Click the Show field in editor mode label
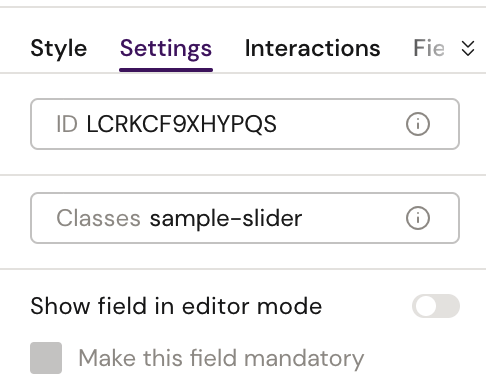The width and height of the screenshot is (486, 380). 176,306
